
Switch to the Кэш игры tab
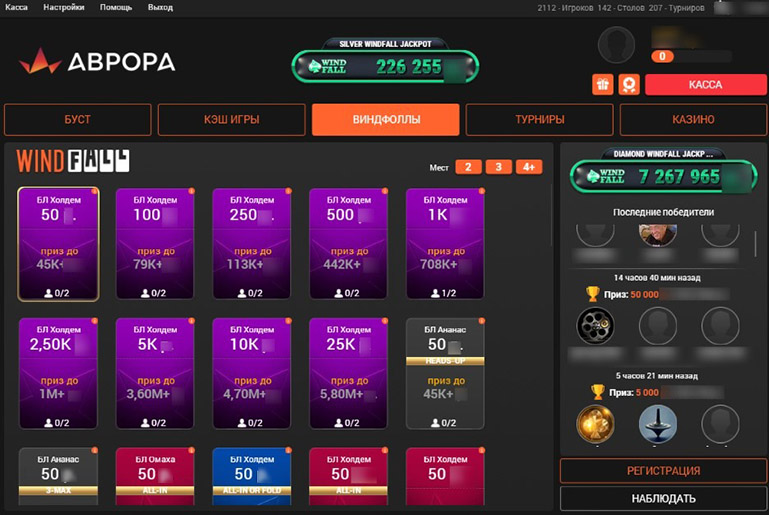point(231,120)
